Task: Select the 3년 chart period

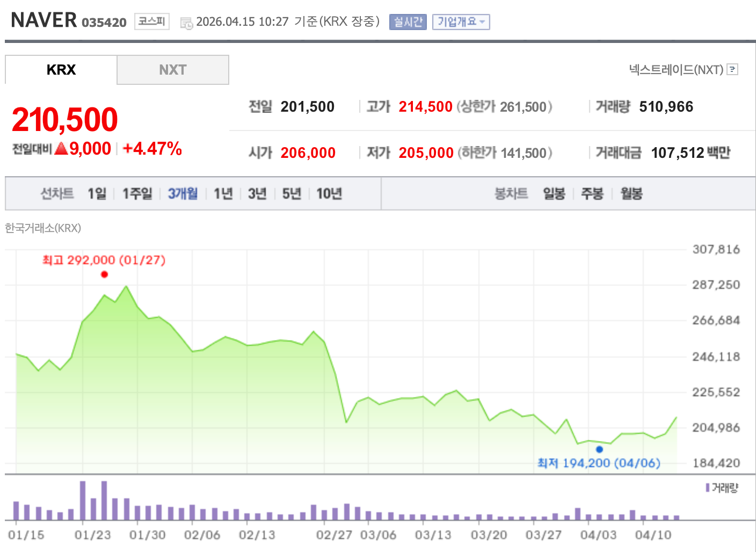Action: coord(257,194)
